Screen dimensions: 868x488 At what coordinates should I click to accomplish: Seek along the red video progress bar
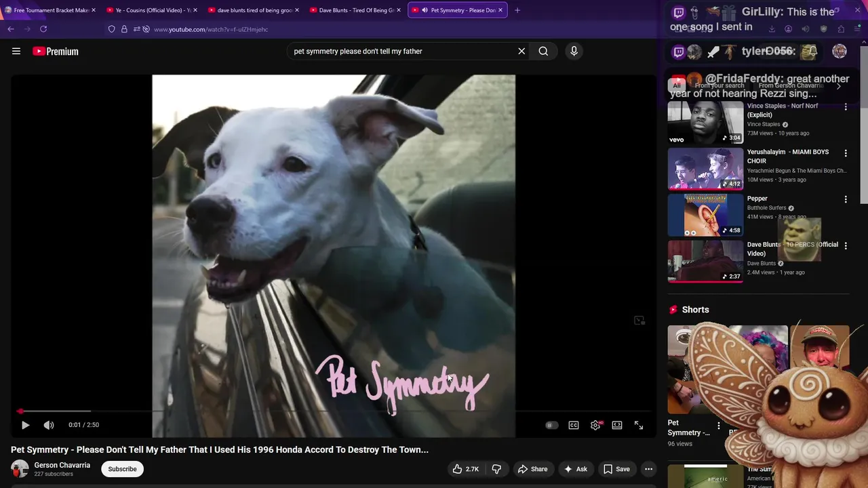coord(334,411)
